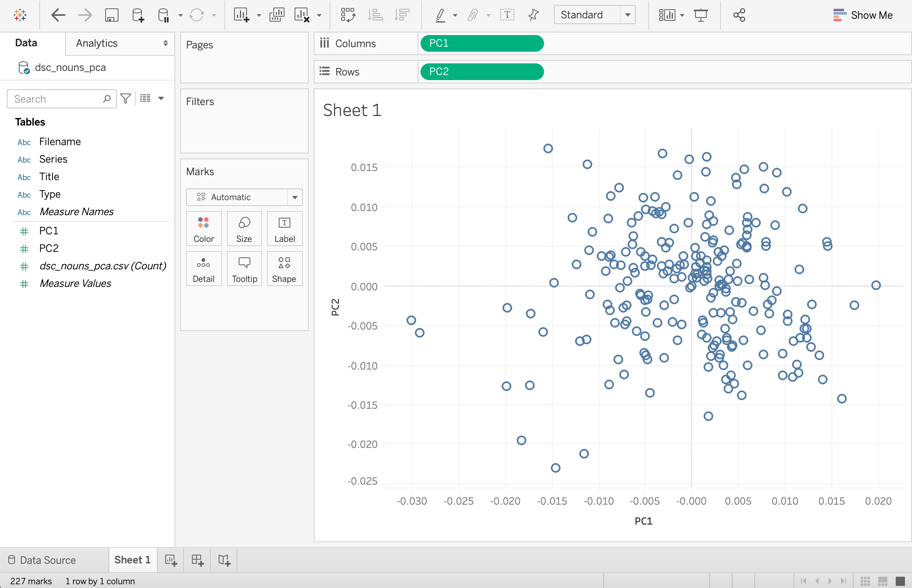Open the Data Source tab
The width and height of the screenshot is (912, 588).
point(47,560)
